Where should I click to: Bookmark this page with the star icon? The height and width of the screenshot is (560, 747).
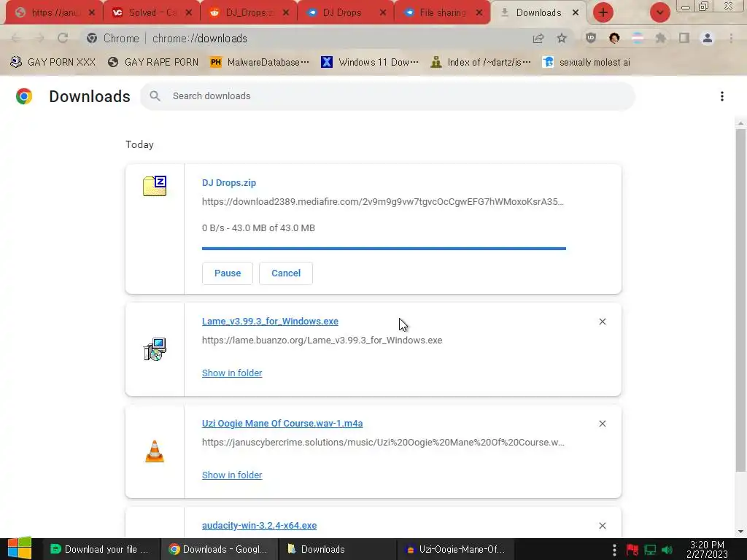(x=562, y=38)
